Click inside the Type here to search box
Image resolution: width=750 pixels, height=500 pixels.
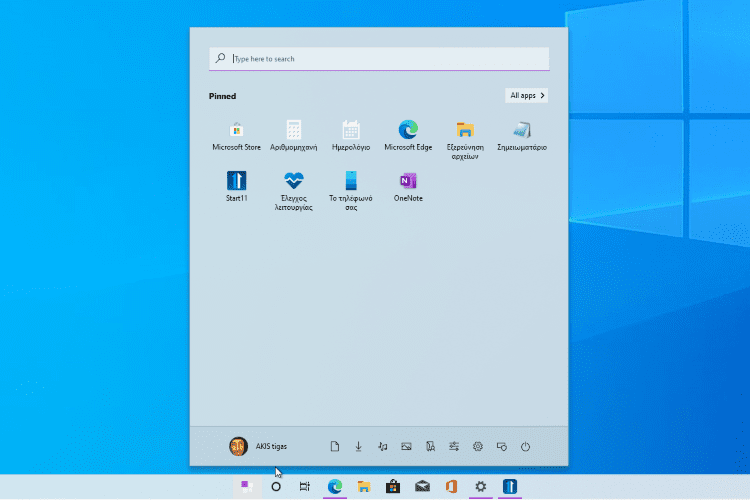point(379,59)
